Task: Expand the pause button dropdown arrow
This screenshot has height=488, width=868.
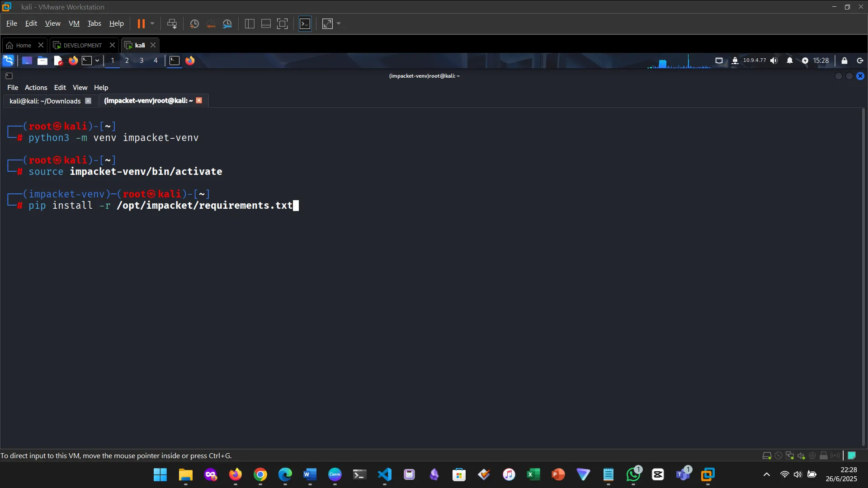Action: point(153,23)
